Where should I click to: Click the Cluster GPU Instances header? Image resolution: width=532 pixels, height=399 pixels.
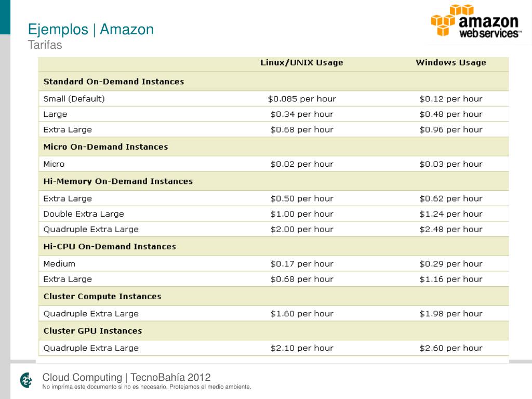pos(92,331)
